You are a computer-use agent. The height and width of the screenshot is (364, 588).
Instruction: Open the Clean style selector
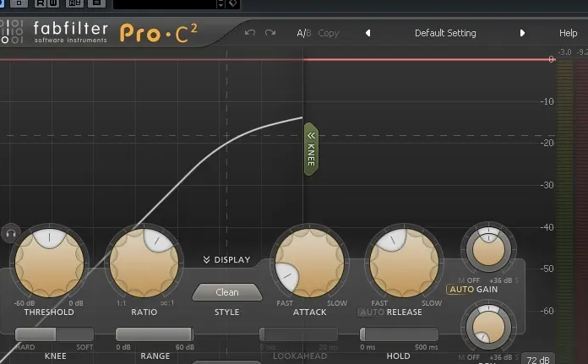pyautogui.click(x=227, y=292)
